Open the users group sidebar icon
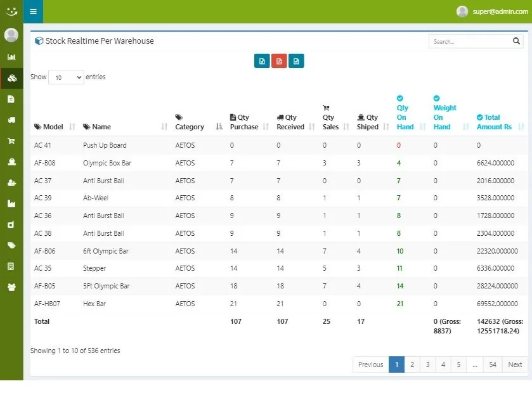This screenshot has height=419, width=532. pyautogui.click(x=11, y=287)
